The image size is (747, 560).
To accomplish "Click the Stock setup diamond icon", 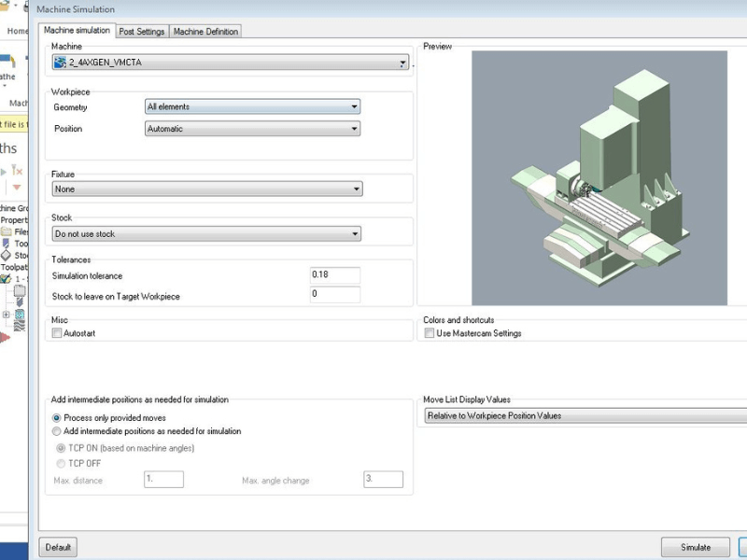I will [x=7, y=255].
